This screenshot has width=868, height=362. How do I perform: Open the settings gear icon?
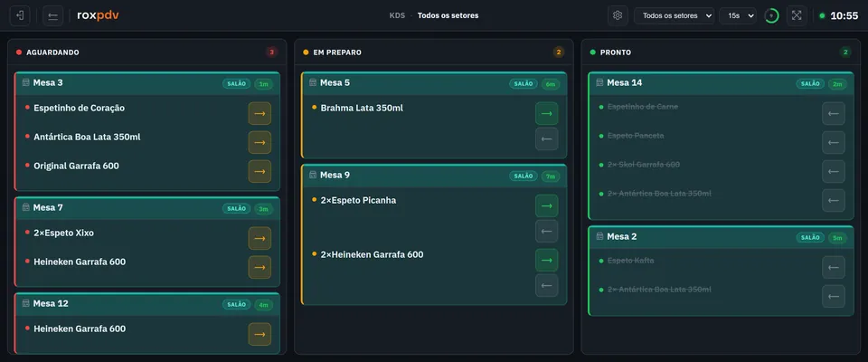[618, 15]
